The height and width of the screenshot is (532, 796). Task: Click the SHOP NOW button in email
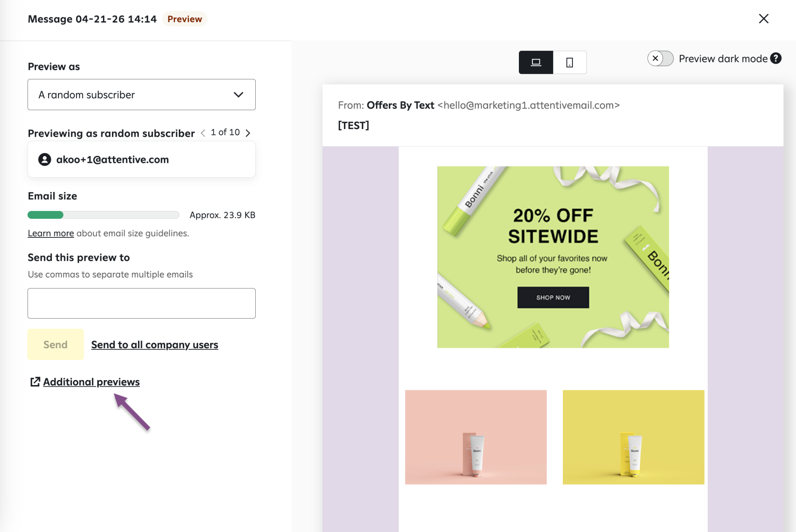pyautogui.click(x=553, y=298)
